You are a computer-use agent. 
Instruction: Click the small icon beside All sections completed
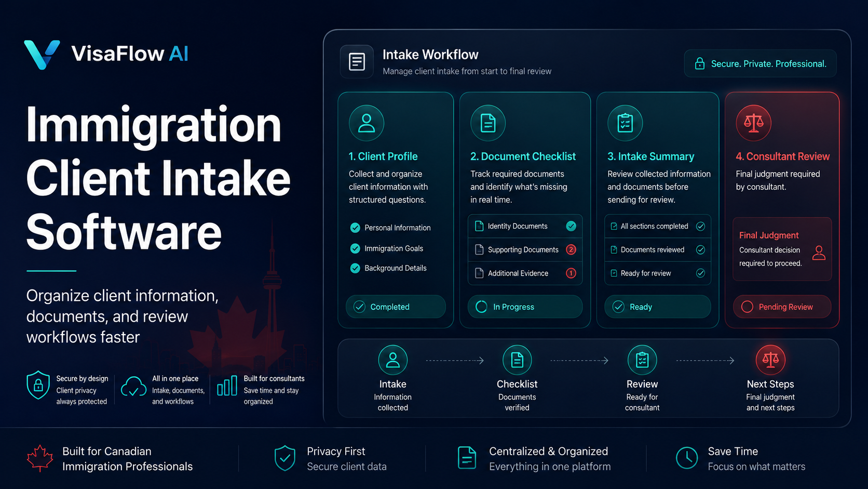pyautogui.click(x=614, y=226)
